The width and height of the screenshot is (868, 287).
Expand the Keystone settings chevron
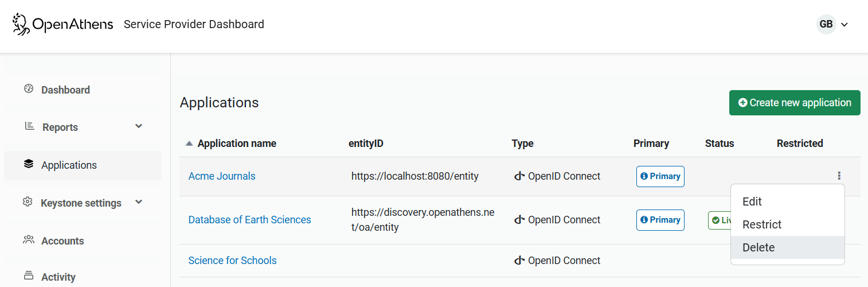point(139,202)
